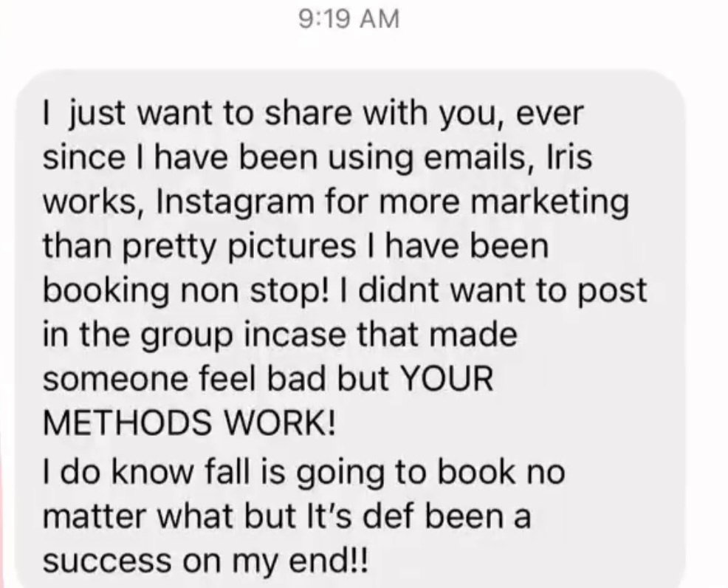Click the capitalized "METHODS WORK!" text
This screenshot has height=588, width=728.
(189, 423)
